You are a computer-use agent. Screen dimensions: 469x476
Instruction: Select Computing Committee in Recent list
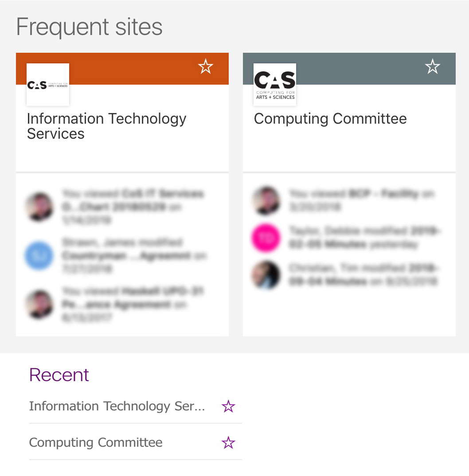coord(96,442)
